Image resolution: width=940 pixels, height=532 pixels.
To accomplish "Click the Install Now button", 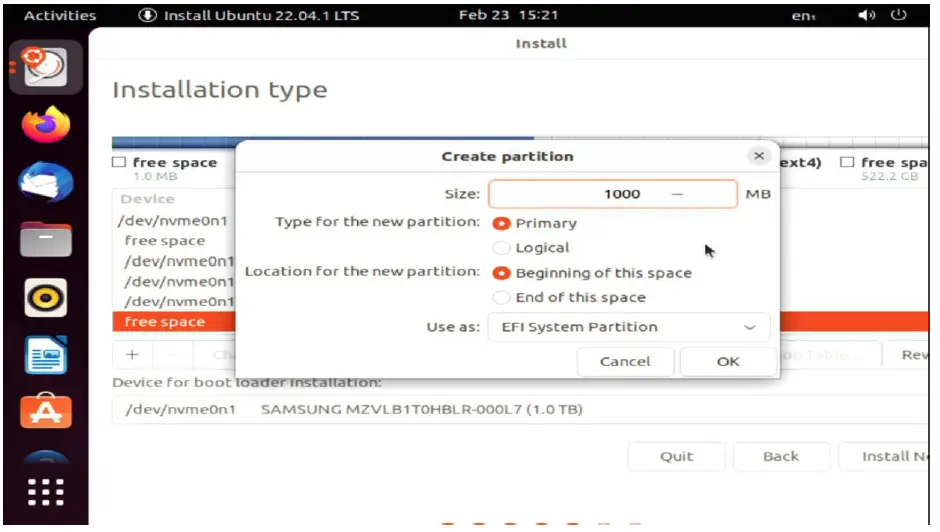I will coord(884,456).
